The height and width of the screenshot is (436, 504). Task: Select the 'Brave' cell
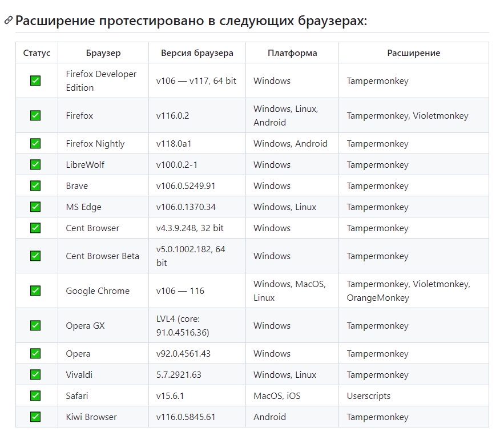(x=103, y=185)
